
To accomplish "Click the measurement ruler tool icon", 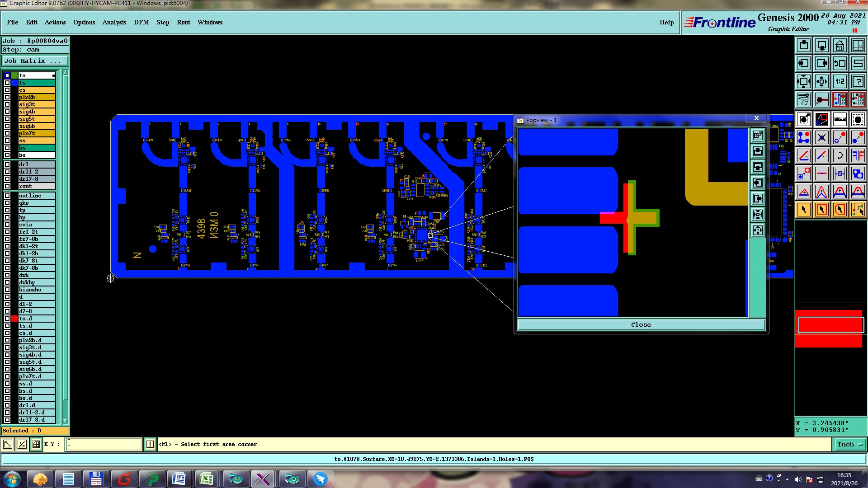I will (x=840, y=119).
